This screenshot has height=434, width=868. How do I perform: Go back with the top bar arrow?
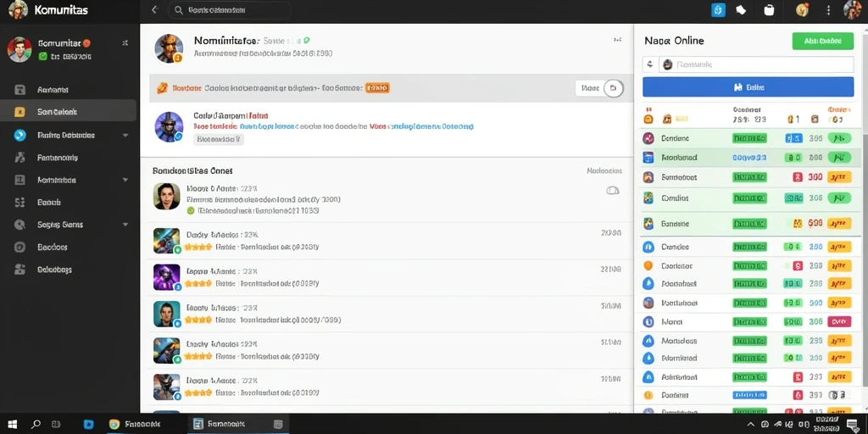154,10
